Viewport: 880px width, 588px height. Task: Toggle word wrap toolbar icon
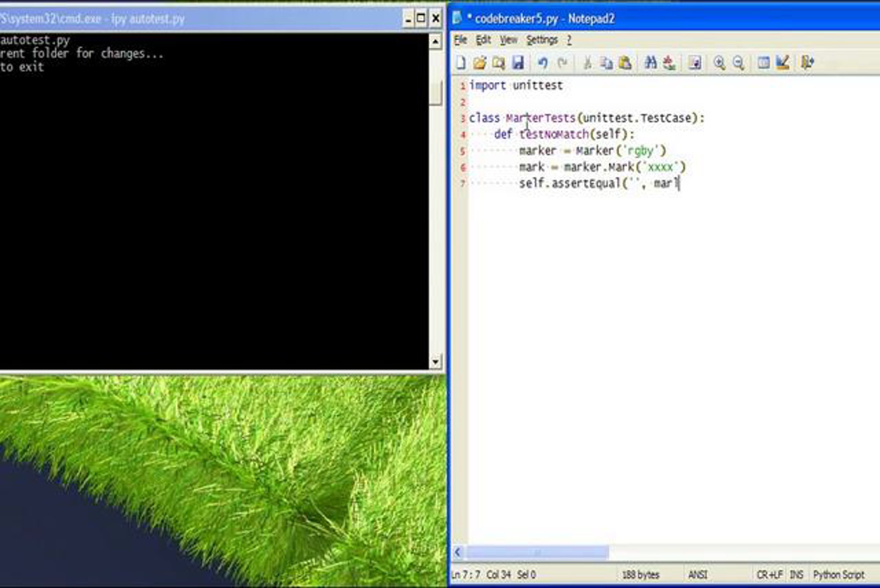click(x=694, y=63)
